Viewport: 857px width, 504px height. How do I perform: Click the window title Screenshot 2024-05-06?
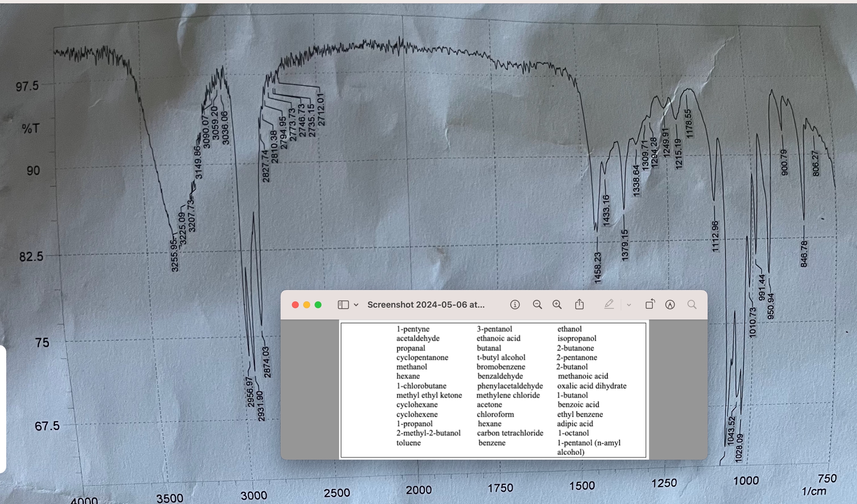(426, 305)
